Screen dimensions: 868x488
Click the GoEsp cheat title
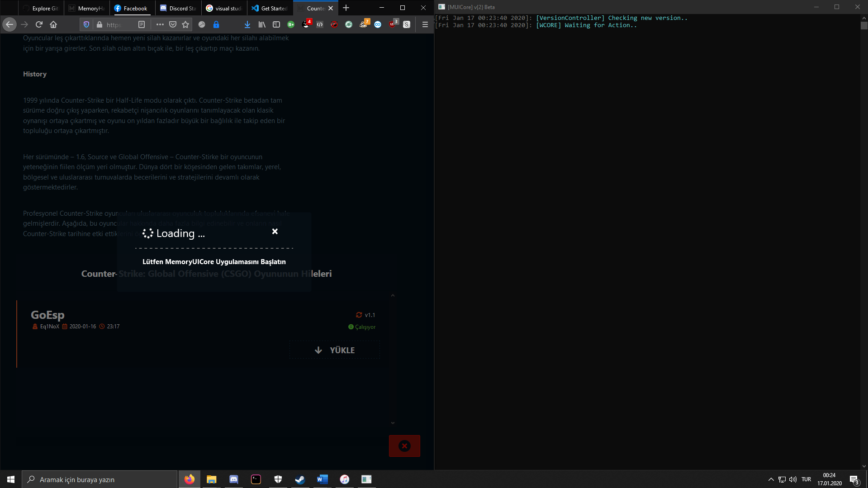coord(47,315)
